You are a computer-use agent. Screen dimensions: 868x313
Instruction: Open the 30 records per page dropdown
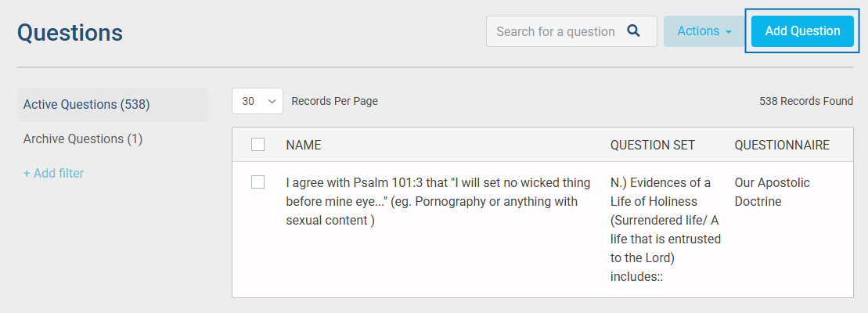tap(257, 101)
